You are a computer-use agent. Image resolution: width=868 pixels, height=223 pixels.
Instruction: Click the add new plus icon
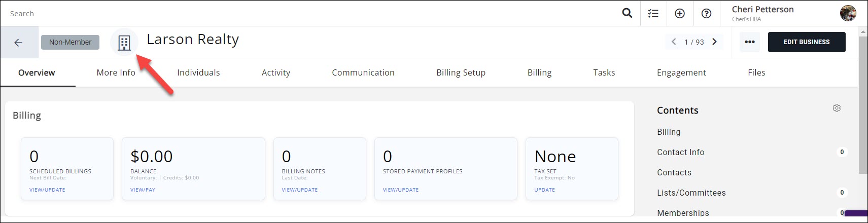pyautogui.click(x=680, y=14)
